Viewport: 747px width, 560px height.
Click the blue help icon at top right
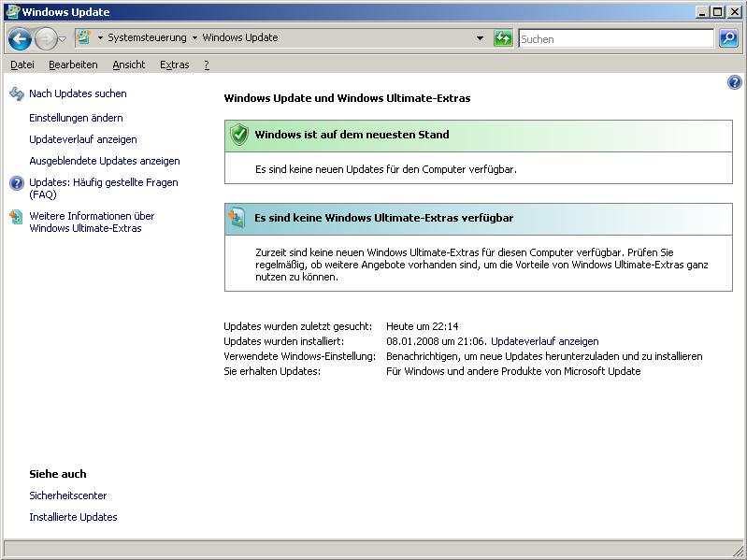[734, 82]
